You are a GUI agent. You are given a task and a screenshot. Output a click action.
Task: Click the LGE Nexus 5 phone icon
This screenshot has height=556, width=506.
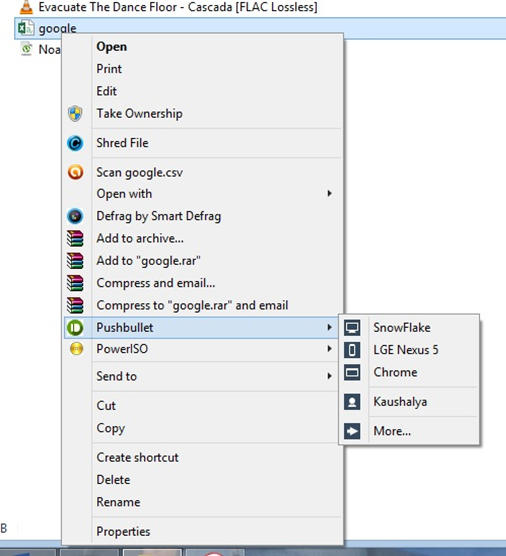coord(352,350)
